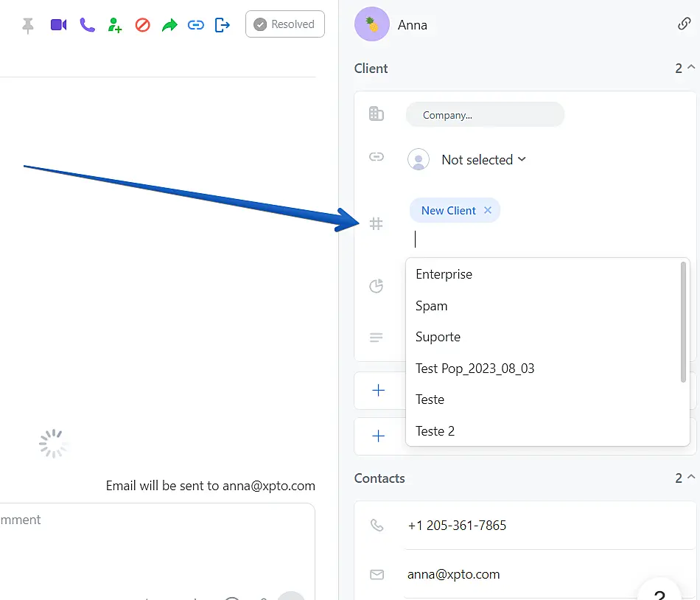Viewport: 700px width, 600px height.
Task: Click the red block user icon
Action: pyautogui.click(x=143, y=25)
